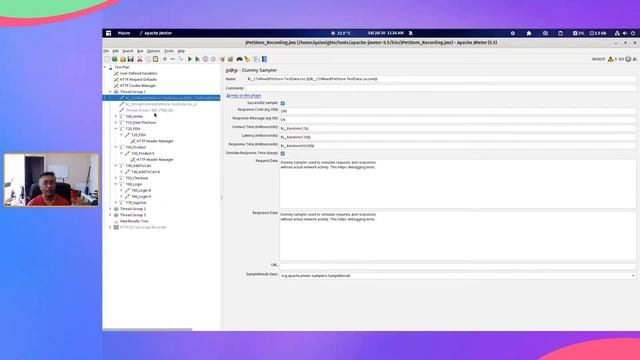
Task: Click the Search binoculars toolbar icon
Action: tap(240, 59)
